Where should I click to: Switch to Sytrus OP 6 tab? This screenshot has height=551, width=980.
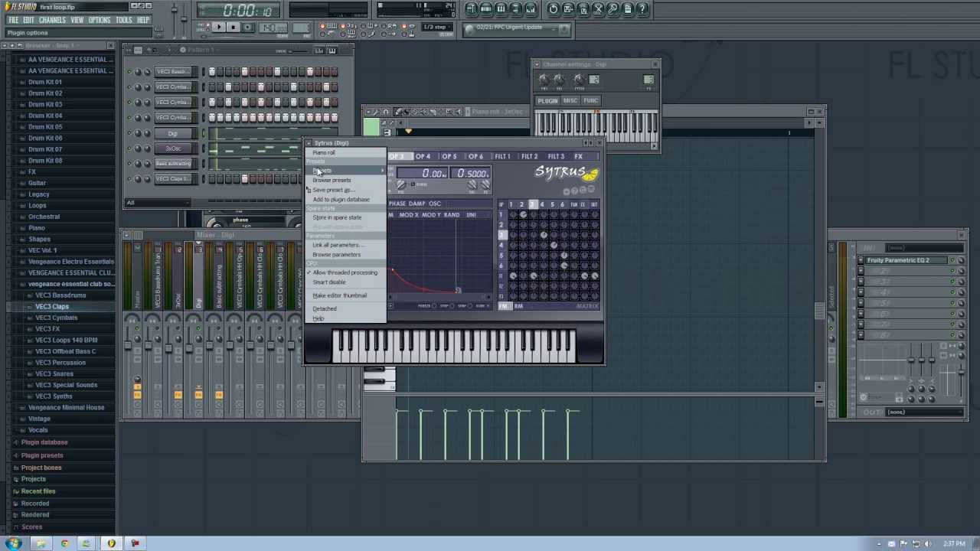[x=475, y=156]
